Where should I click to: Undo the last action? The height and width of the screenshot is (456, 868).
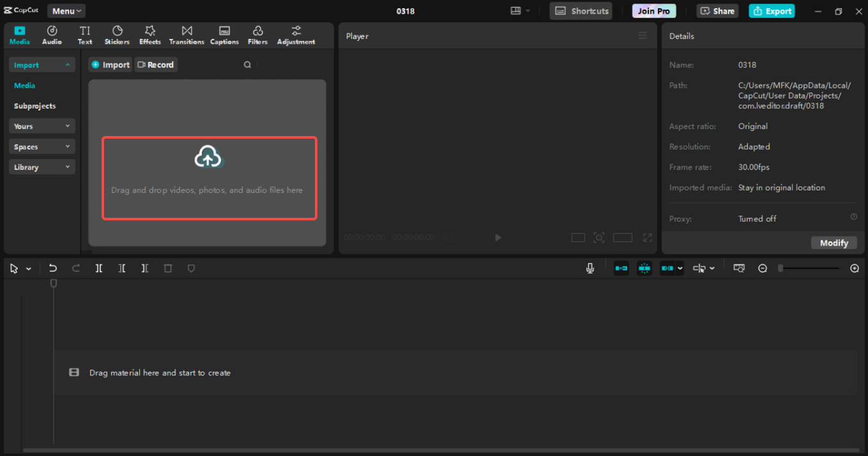[x=53, y=269]
